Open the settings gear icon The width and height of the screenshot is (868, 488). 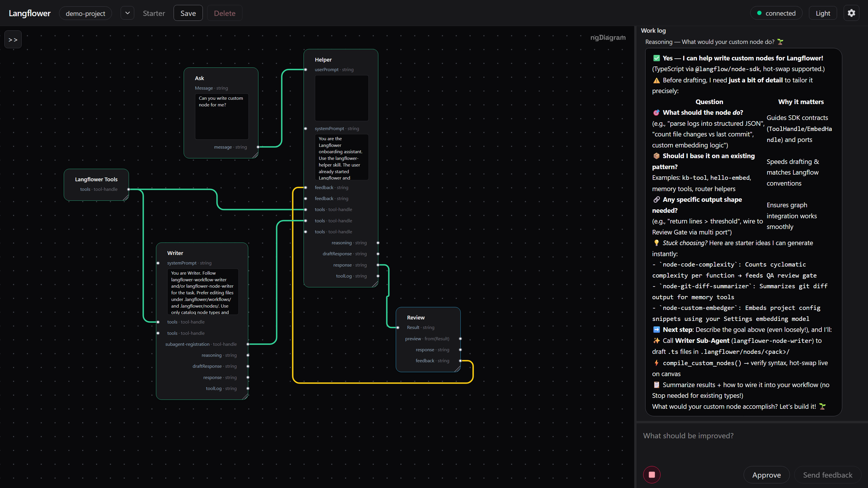851,13
